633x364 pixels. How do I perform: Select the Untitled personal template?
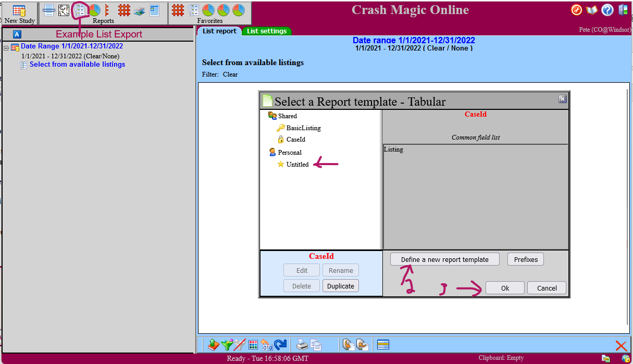[297, 165]
